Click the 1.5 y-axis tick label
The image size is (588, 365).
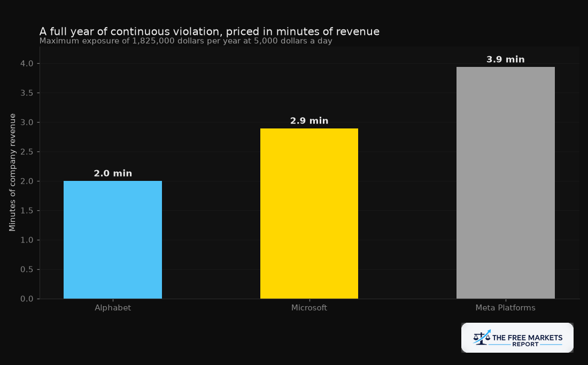click(27, 211)
